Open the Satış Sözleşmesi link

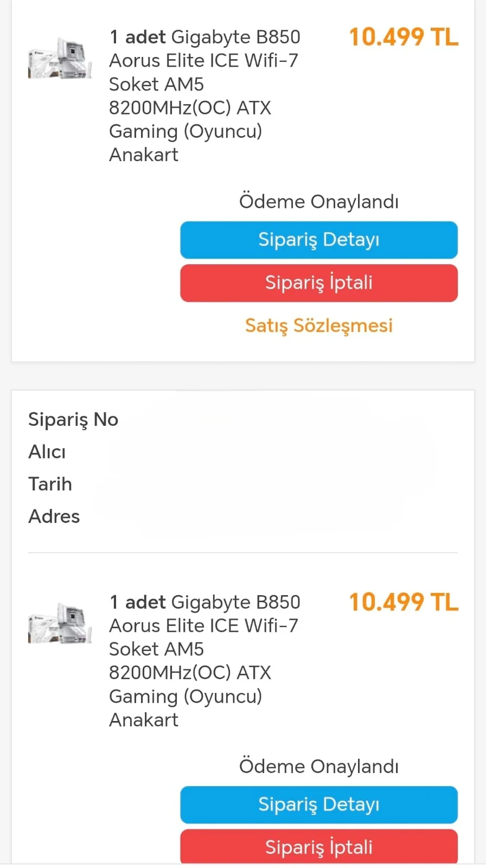pos(319,325)
